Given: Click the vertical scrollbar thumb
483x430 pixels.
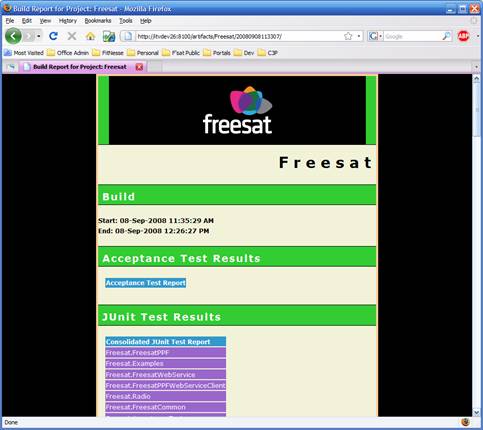Looking at the screenshot, I should pos(477,110).
